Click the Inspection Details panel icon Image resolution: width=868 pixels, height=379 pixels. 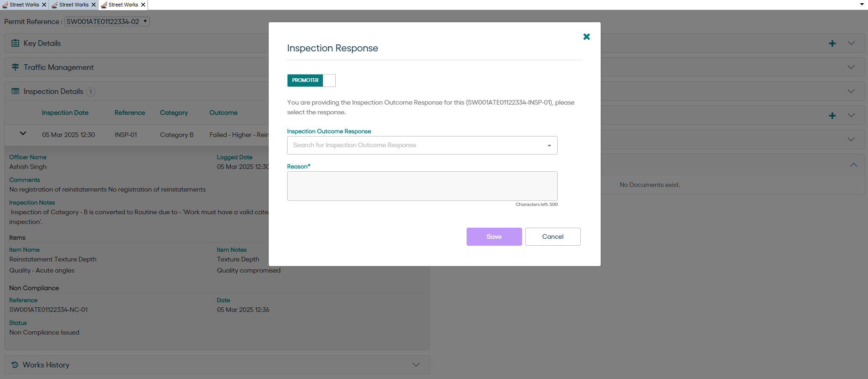tap(15, 92)
